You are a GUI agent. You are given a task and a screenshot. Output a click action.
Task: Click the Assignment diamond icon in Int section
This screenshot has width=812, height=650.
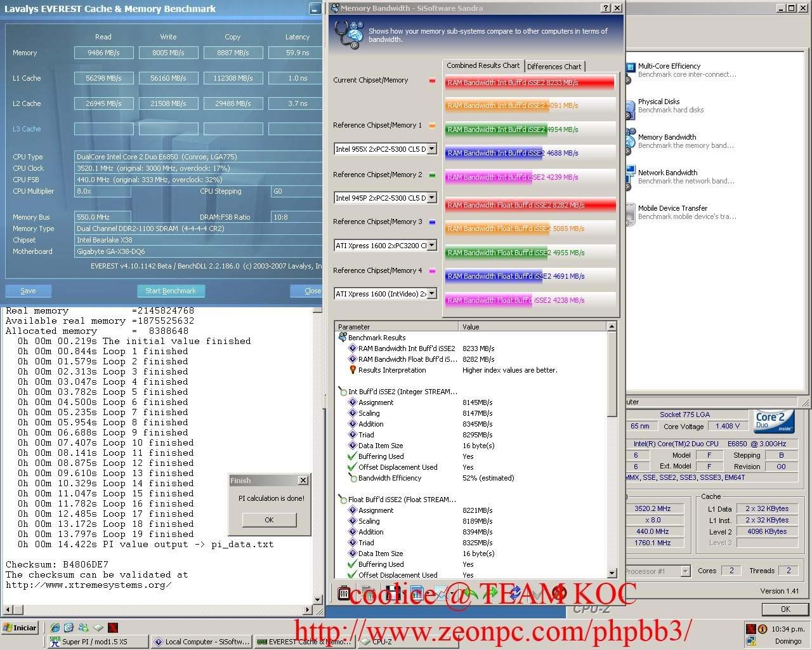click(353, 402)
